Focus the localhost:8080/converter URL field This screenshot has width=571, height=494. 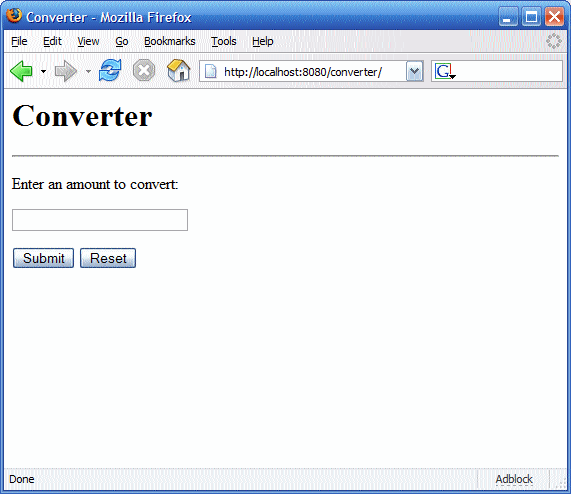tap(312, 72)
